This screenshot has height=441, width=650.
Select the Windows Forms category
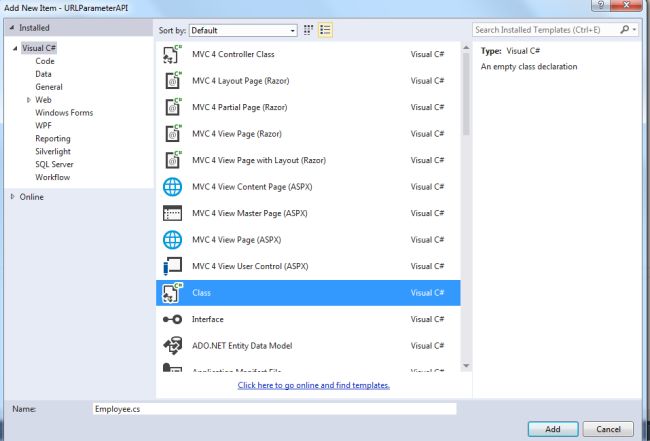(x=64, y=112)
